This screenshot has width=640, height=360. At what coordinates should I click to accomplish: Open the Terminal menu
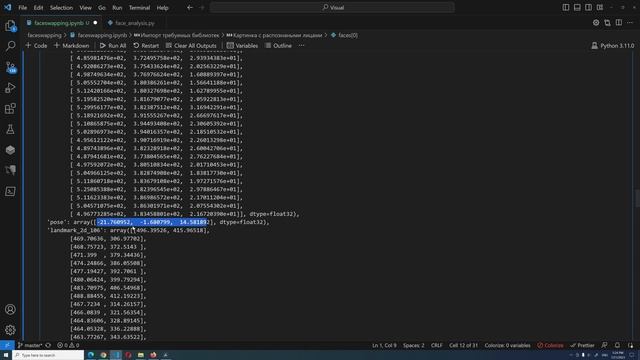pyautogui.click(x=140, y=8)
